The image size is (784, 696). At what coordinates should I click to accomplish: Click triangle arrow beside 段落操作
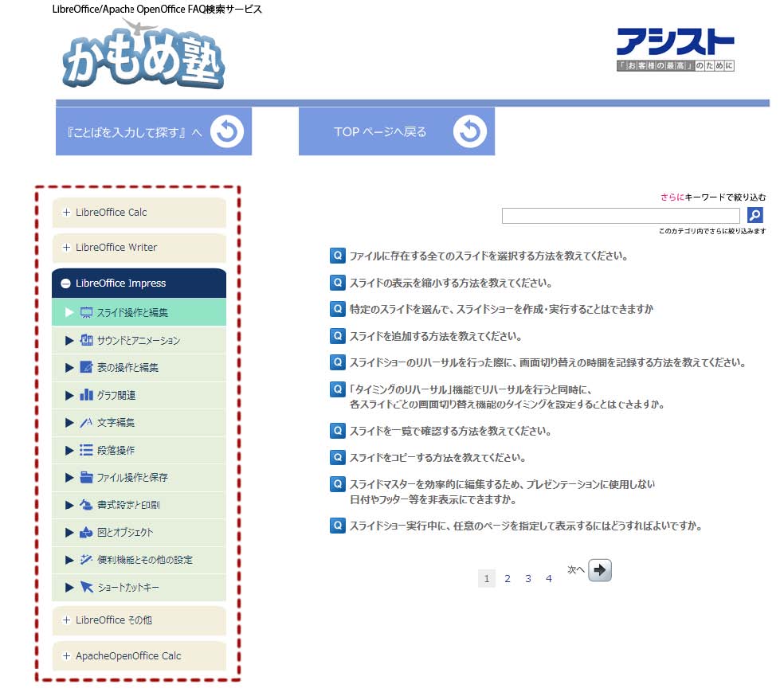point(69,450)
